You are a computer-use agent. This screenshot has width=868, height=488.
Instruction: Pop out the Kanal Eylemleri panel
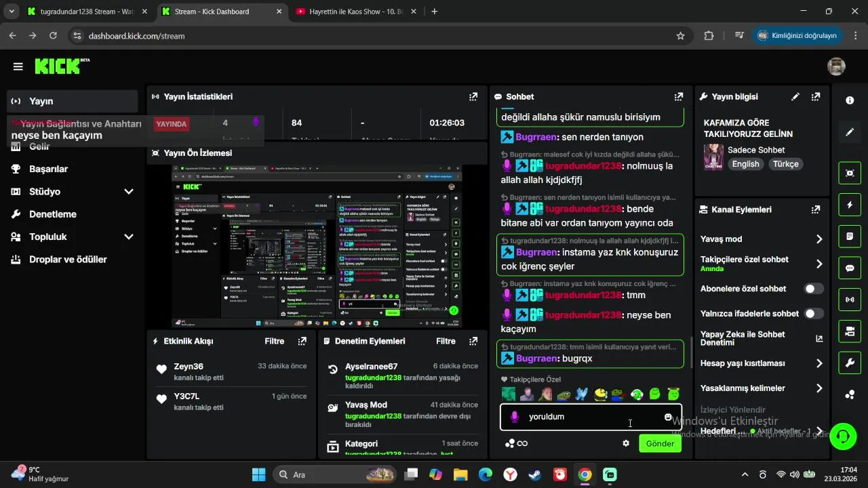pos(816,210)
